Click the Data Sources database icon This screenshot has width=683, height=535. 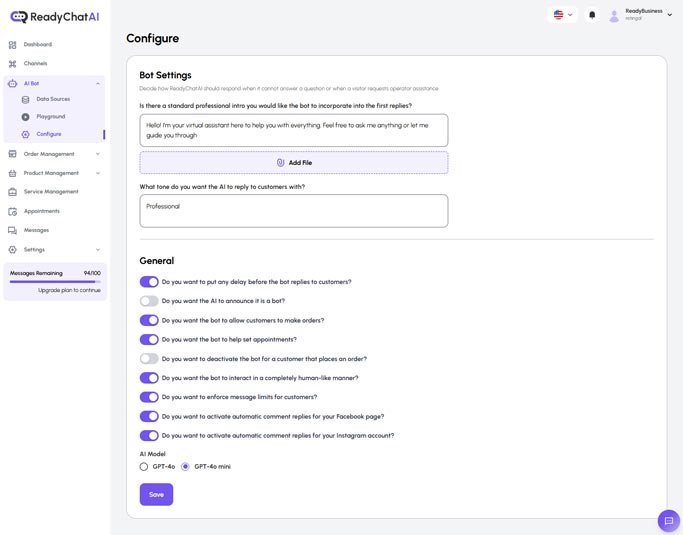[x=26, y=99]
